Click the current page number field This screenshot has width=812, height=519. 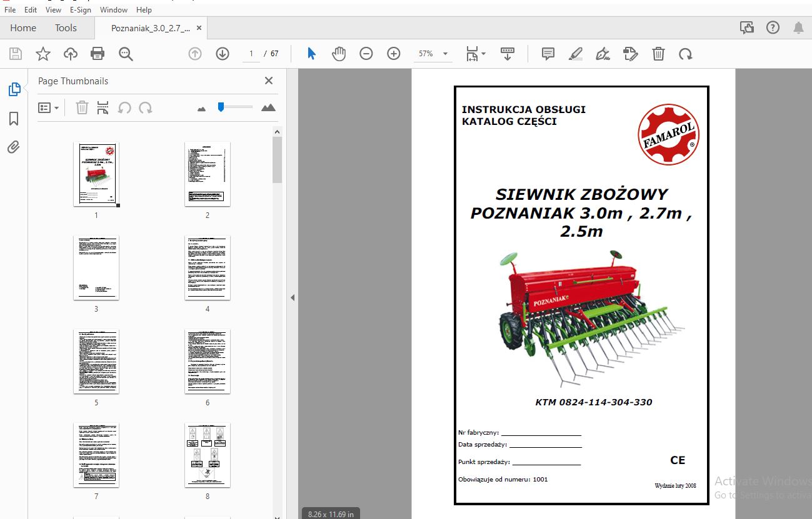251,54
